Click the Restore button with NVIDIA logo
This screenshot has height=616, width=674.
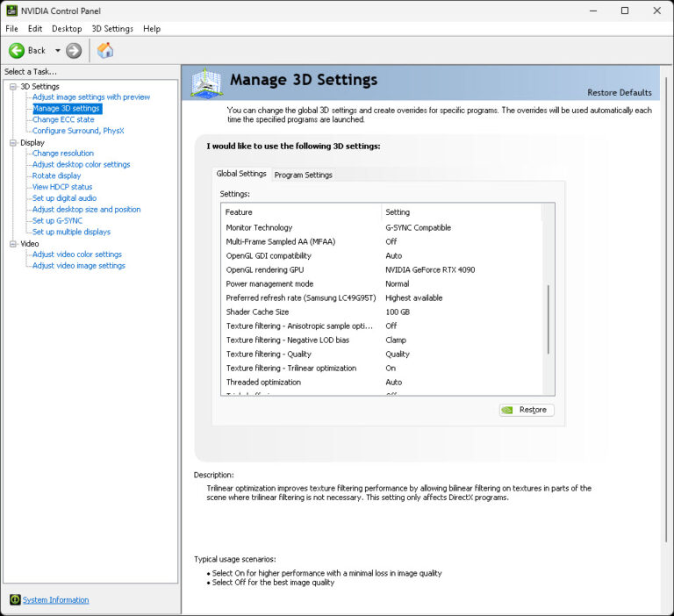tap(527, 410)
